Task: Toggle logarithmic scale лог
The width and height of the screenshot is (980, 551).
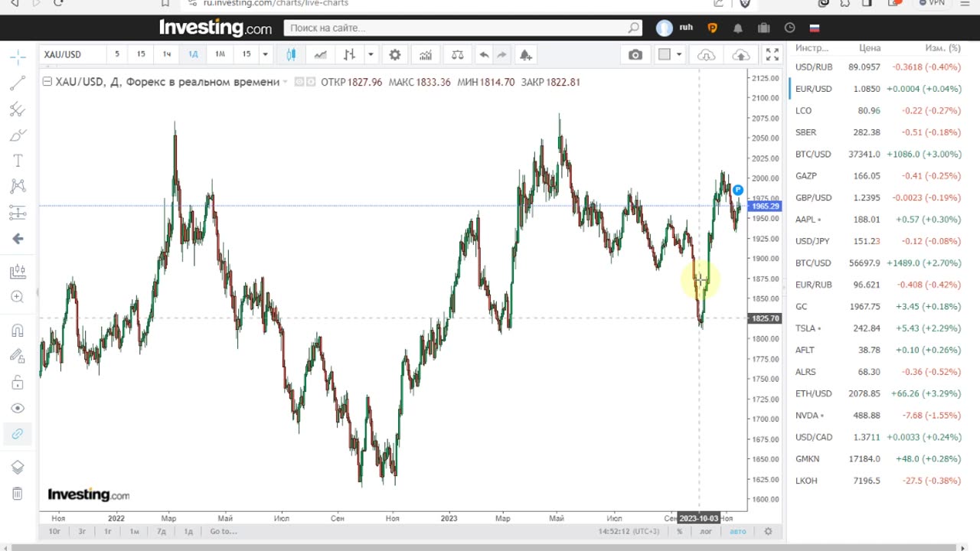Action: [706, 531]
